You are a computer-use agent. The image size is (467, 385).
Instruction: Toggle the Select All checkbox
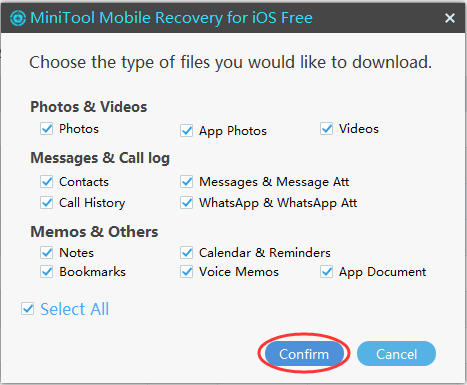click(x=27, y=309)
